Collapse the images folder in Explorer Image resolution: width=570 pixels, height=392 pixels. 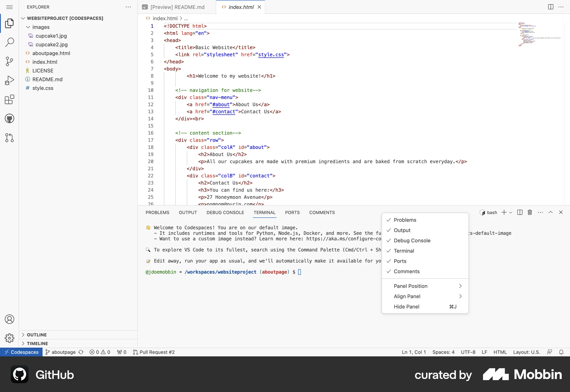click(x=28, y=27)
